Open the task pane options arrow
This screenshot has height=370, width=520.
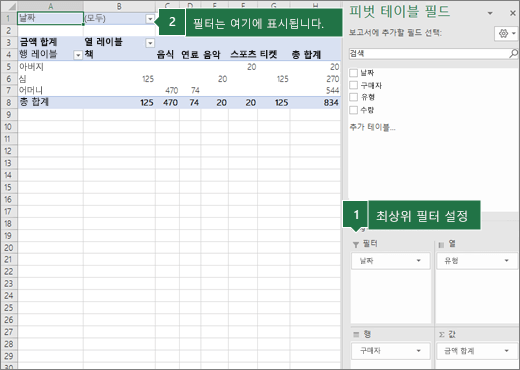pyautogui.click(x=490, y=13)
